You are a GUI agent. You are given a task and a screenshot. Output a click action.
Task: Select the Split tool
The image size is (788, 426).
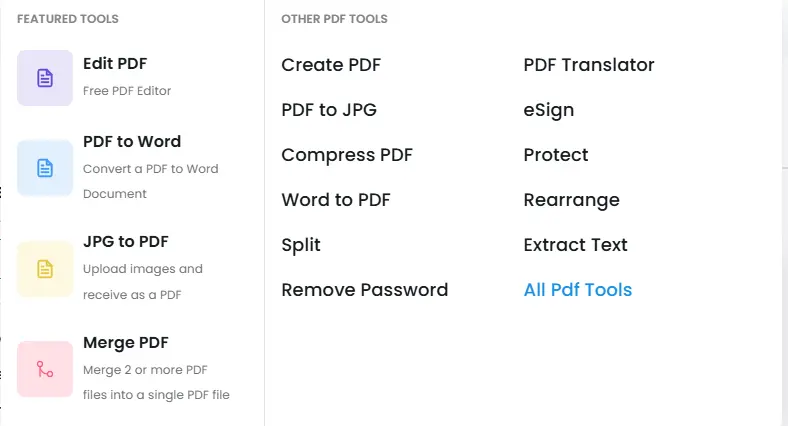[x=301, y=245]
